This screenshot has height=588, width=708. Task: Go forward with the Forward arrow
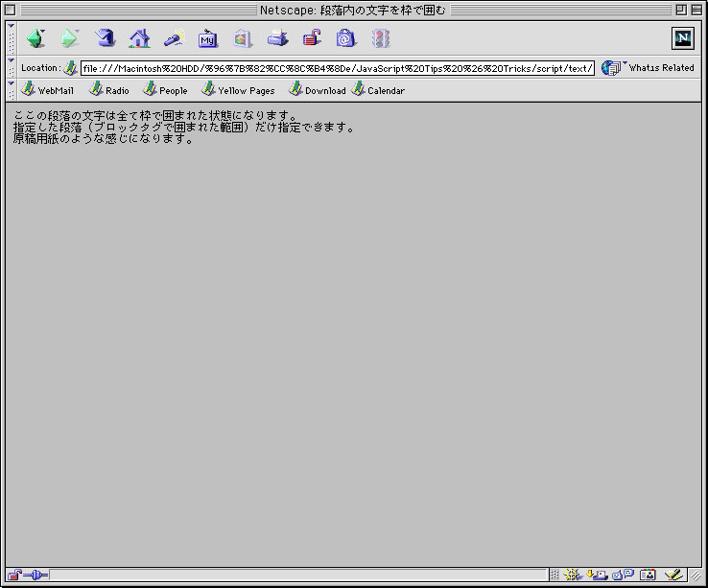click(x=70, y=38)
